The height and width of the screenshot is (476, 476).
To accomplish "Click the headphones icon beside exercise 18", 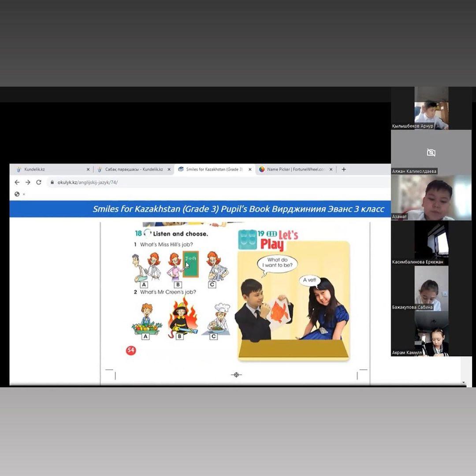I will point(148,233).
